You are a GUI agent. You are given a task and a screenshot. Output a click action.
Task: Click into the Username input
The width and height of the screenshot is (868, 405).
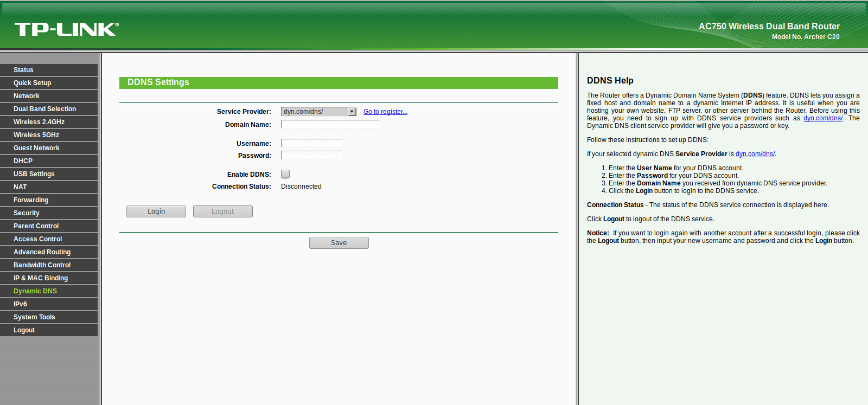pos(311,143)
